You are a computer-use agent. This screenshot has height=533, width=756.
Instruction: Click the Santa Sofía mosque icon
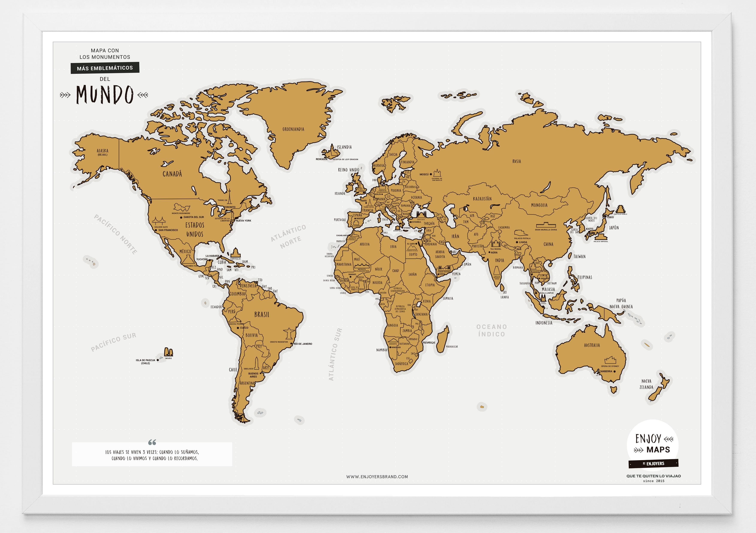[421, 215]
